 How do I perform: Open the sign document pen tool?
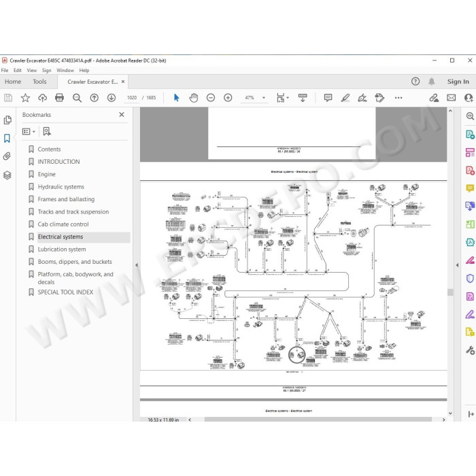[362, 98]
